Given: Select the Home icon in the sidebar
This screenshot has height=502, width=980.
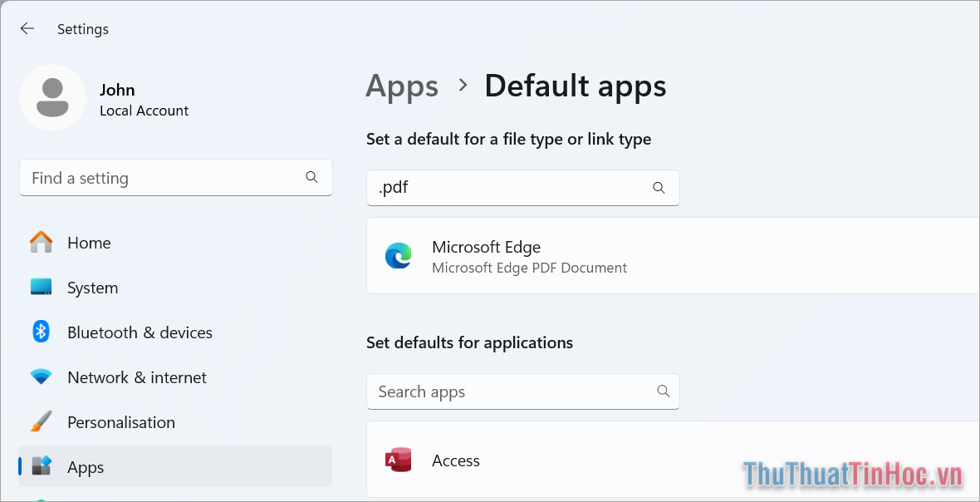Looking at the screenshot, I should pyautogui.click(x=41, y=243).
